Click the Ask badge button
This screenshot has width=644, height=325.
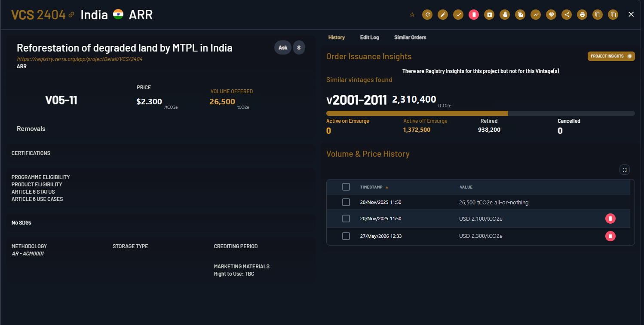click(x=283, y=48)
